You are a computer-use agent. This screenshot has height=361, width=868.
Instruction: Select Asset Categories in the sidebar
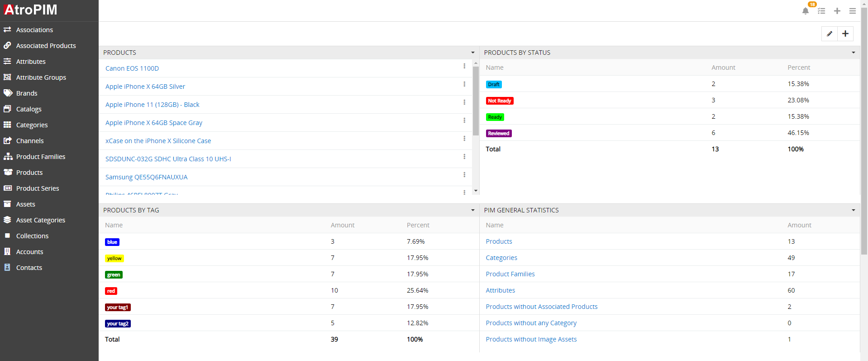point(40,220)
